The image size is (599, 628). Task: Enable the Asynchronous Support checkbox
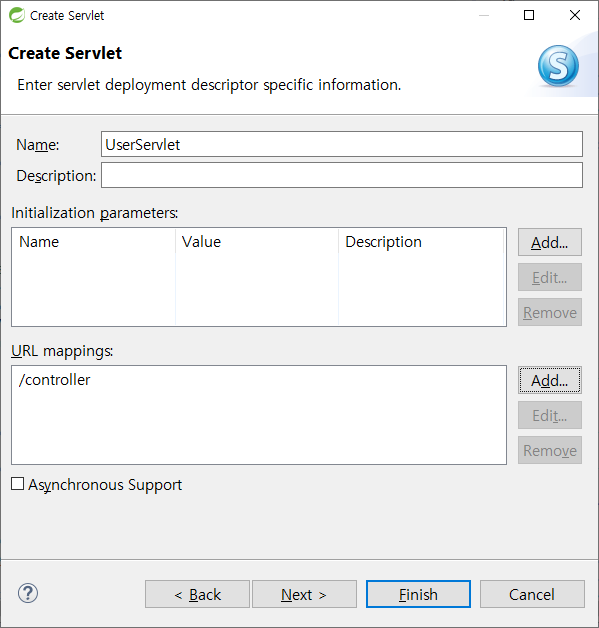coord(17,484)
